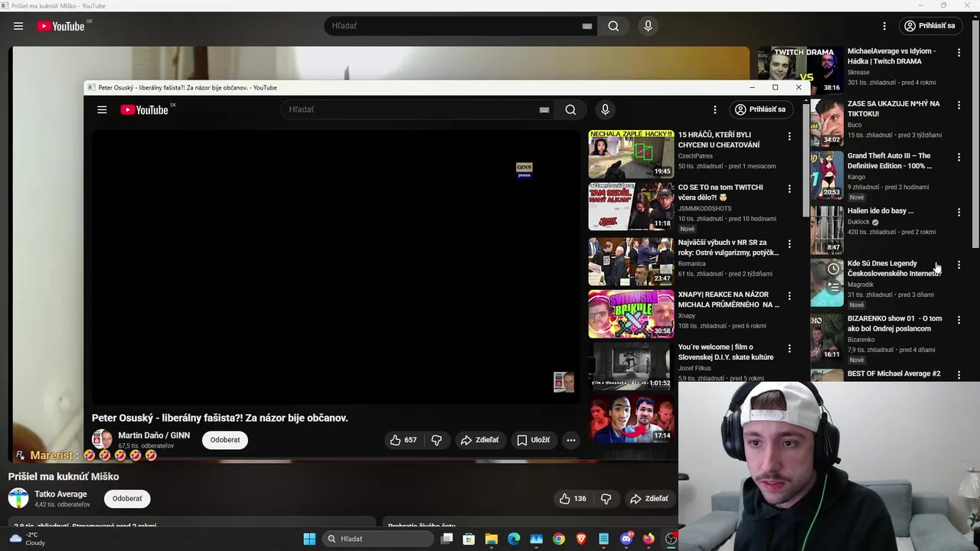Open the guide menu in the front YouTube window
Image resolution: width=980 pixels, height=551 pixels.
(102, 109)
